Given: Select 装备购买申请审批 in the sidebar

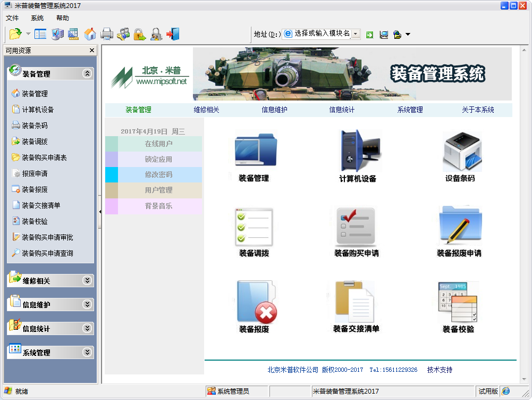Looking at the screenshot, I should 47,237.
